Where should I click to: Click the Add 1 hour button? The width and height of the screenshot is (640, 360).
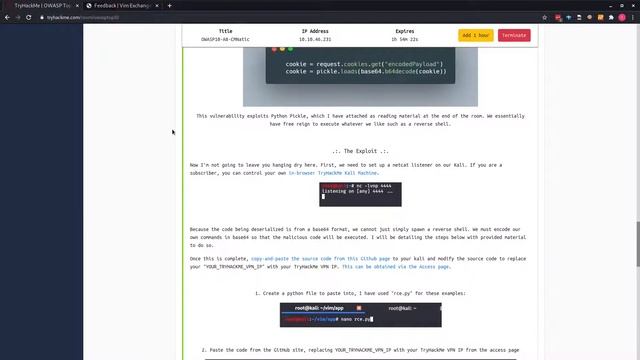tap(476, 35)
